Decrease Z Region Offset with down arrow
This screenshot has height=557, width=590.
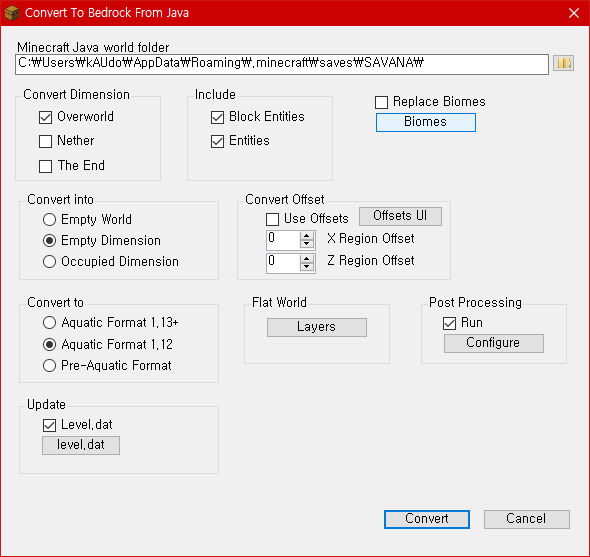[307, 267]
